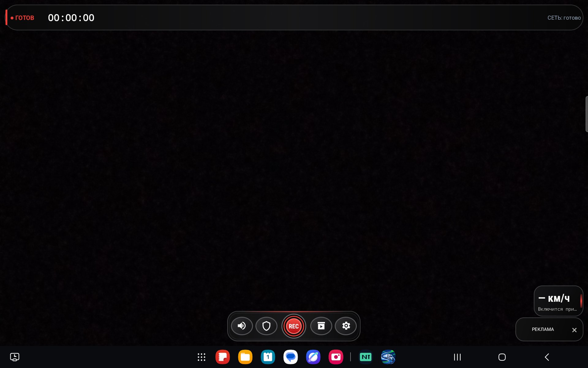Viewport: 588px width, 368px height.
Task: Open the pink Camera app
Action: (336, 357)
